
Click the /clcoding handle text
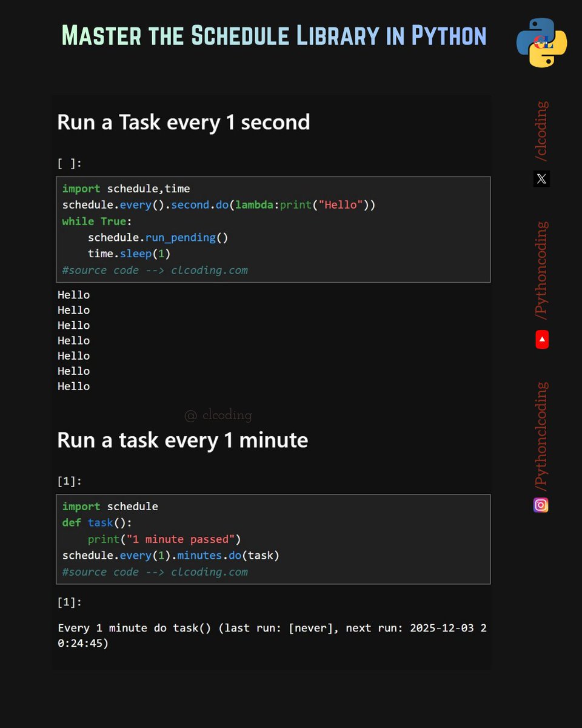(541, 131)
